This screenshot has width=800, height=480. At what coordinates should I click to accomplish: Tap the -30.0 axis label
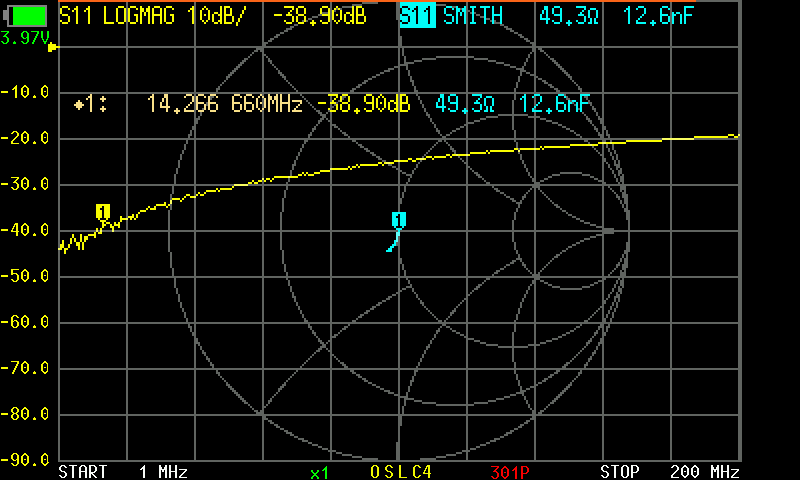[x=25, y=184]
